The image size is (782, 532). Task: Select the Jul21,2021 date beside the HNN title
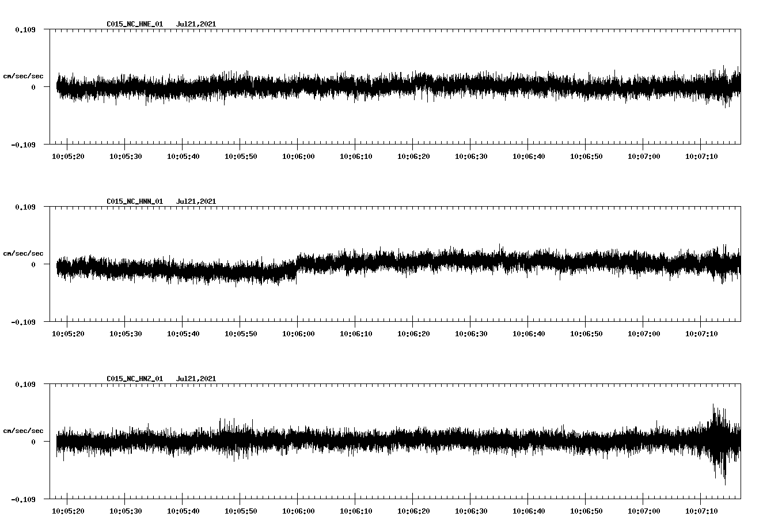coord(196,202)
